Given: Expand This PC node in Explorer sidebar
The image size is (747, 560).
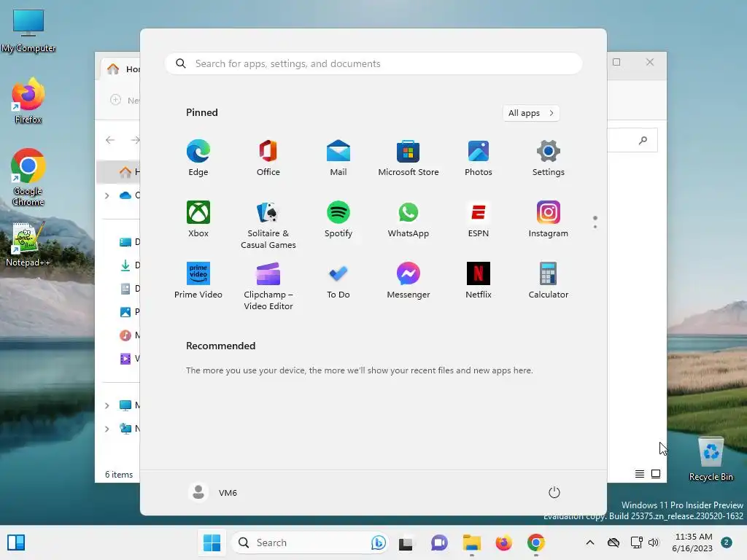Looking at the screenshot, I should pyautogui.click(x=107, y=405).
